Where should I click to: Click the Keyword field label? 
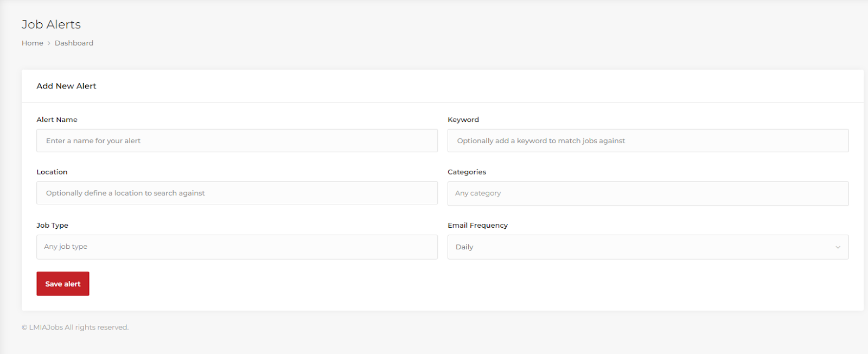tap(463, 120)
